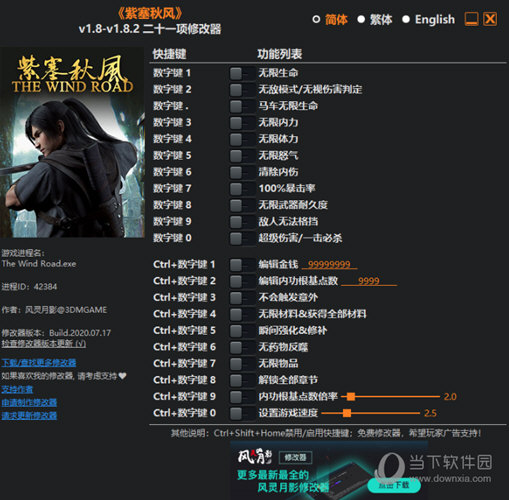Toggle 无限武器耐久度 switch

tap(242, 205)
